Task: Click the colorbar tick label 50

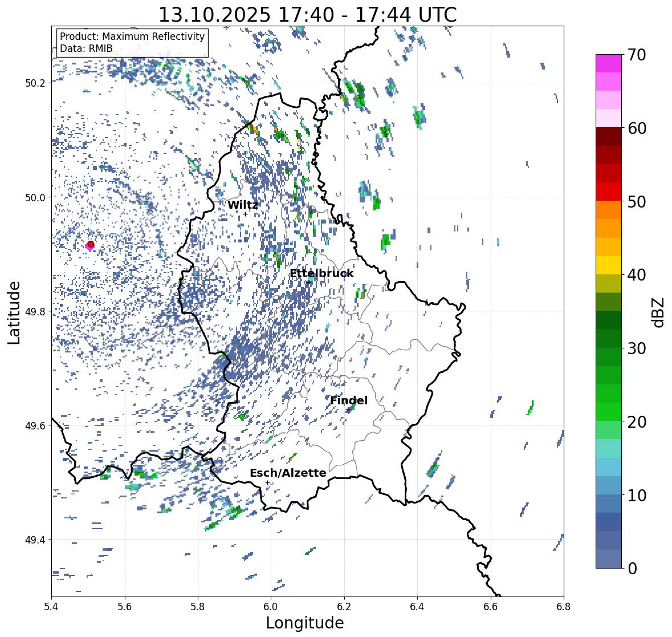Action: [x=637, y=201]
